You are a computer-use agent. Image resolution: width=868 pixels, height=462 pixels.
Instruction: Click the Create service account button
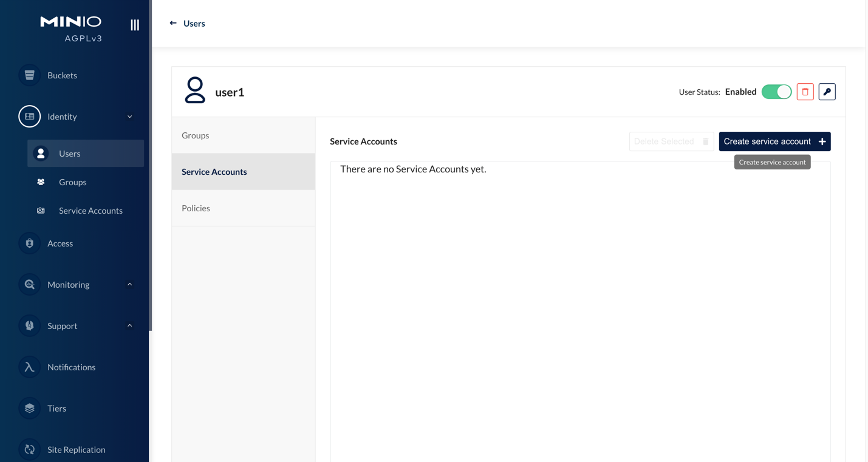[774, 141]
